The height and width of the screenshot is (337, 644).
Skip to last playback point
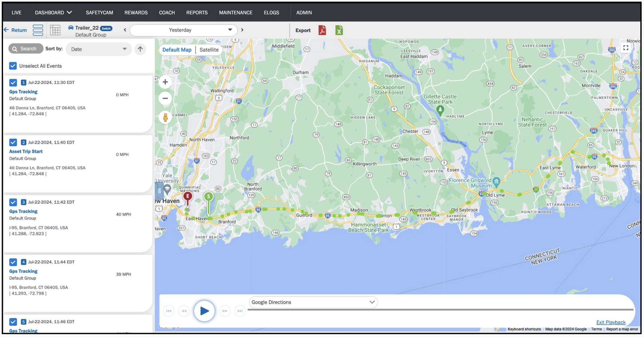(240, 311)
